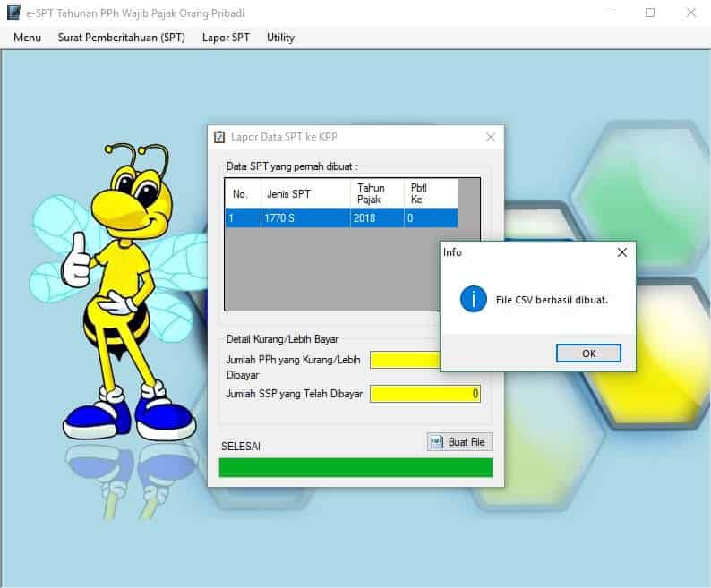Click the No. column header
The height and width of the screenshot is (588, 711).
click(243, 194)
